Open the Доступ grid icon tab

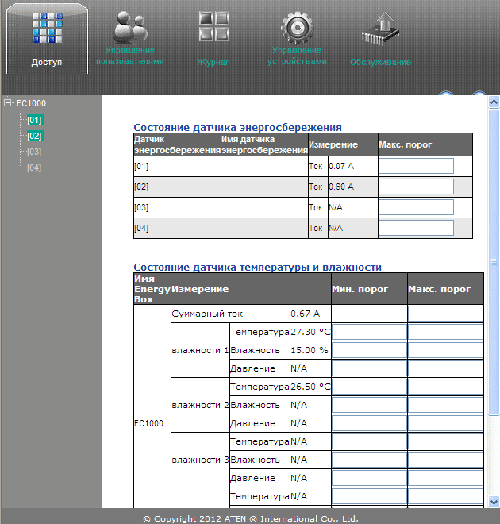point(47,28)
